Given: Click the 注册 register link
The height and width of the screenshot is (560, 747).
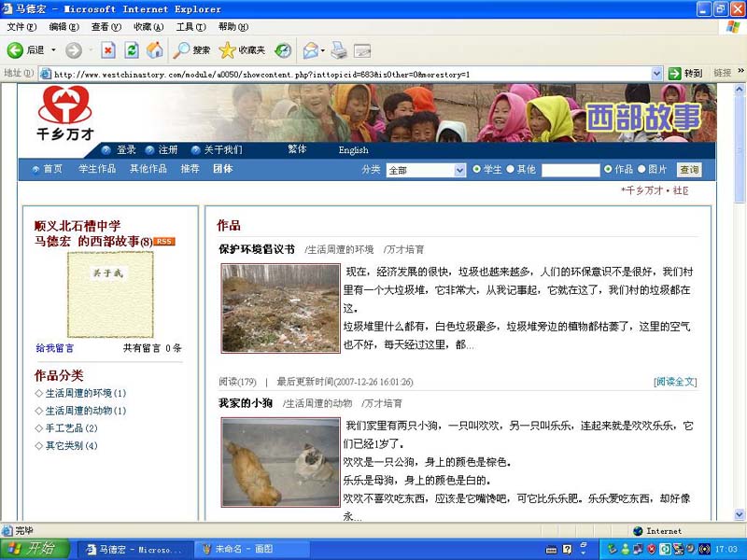Looking at the screenshot, I should 168,150.
